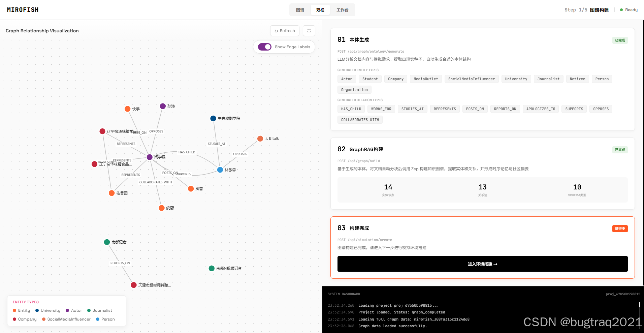This screenshot has height=333, width=644.
Task: Click the COLLABORATES_WITH relation tag
Action: point(360,120)
